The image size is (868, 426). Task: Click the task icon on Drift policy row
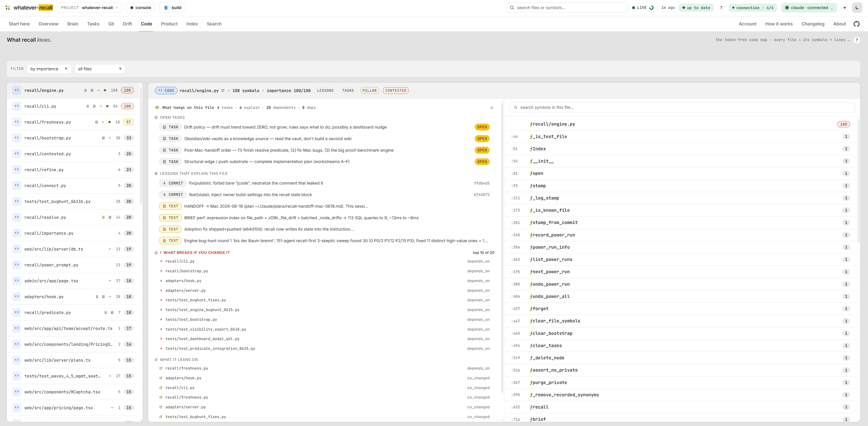point(164,127)
